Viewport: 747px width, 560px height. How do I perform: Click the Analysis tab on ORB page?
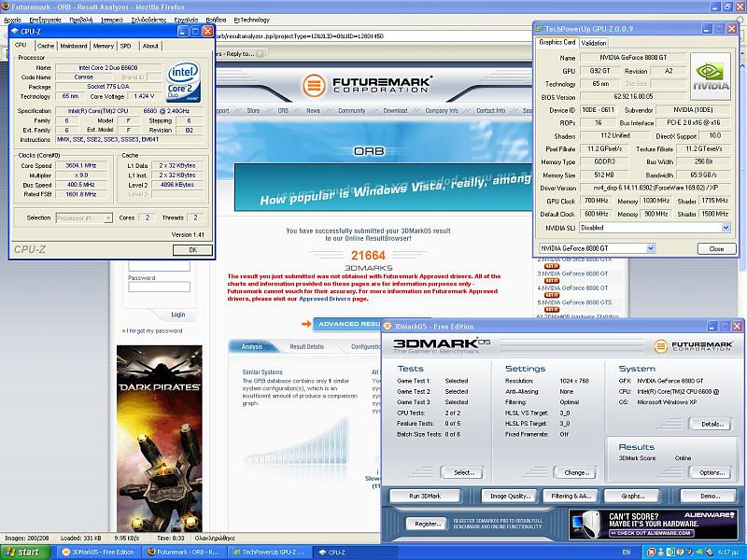(252, 346)
